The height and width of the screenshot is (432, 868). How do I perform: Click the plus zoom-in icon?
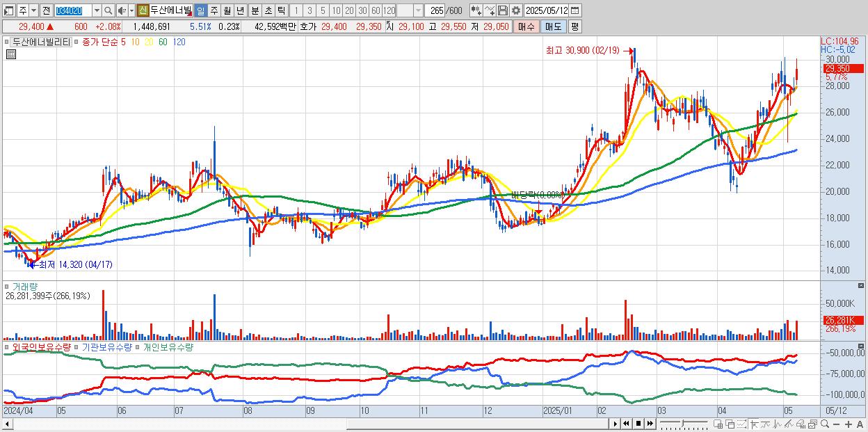pos(849,424)
